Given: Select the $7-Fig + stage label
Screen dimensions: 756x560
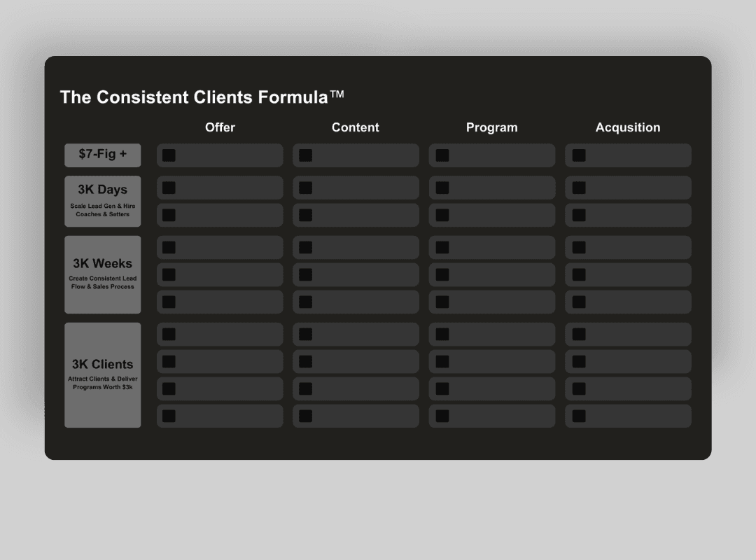Looking at the screenshot, I should (x=103, y=154).
